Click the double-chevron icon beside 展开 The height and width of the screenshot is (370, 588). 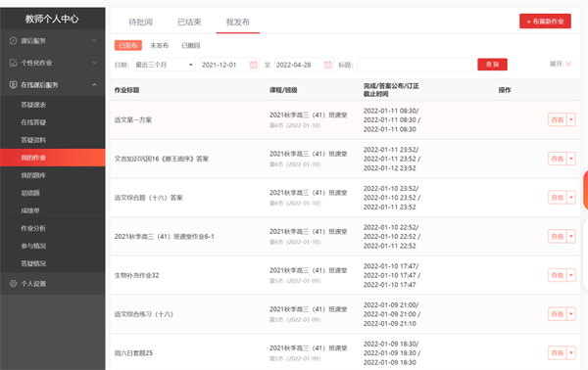pyautogui.click(x=568, y=64)
